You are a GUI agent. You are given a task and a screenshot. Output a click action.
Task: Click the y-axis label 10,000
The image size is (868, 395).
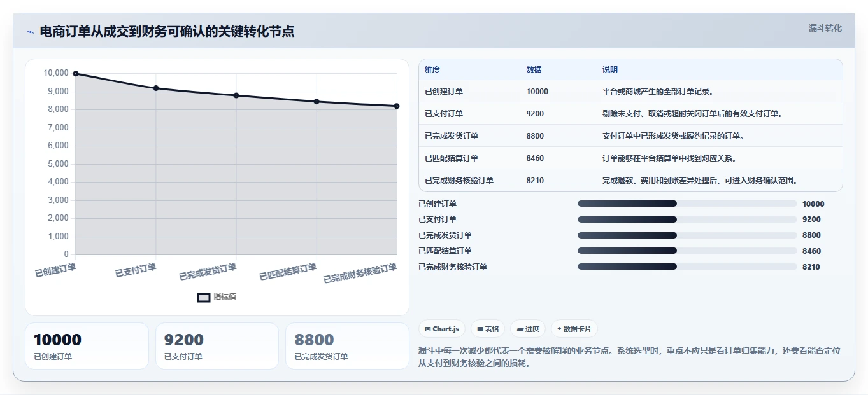pyautogui.click(x=56, y=73)
